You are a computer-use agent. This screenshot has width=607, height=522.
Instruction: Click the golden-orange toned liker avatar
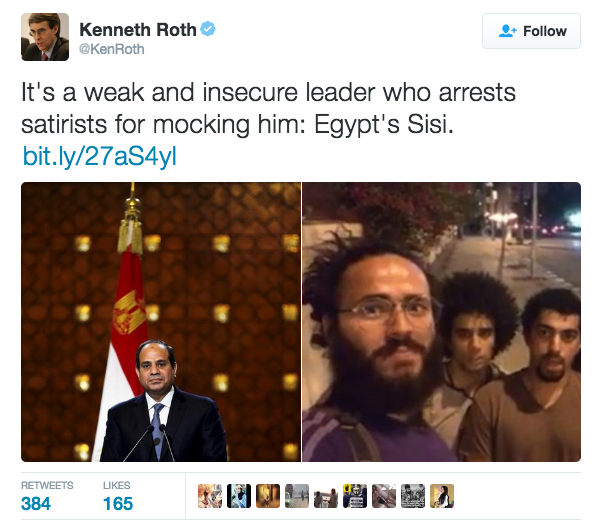tap(268, 496)
